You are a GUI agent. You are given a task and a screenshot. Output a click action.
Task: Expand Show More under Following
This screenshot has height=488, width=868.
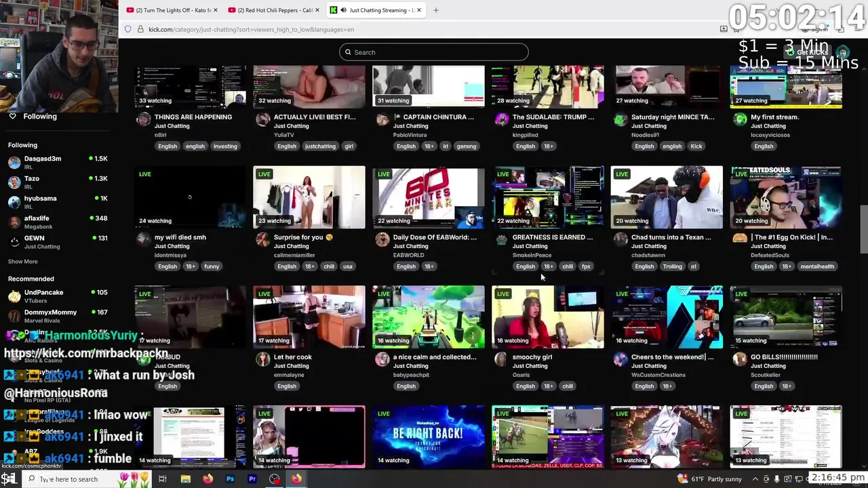tap(22, 262)
